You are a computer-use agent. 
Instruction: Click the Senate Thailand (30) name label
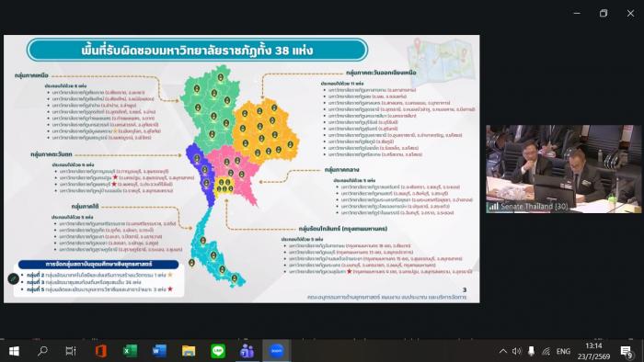[x=534, y=207]
